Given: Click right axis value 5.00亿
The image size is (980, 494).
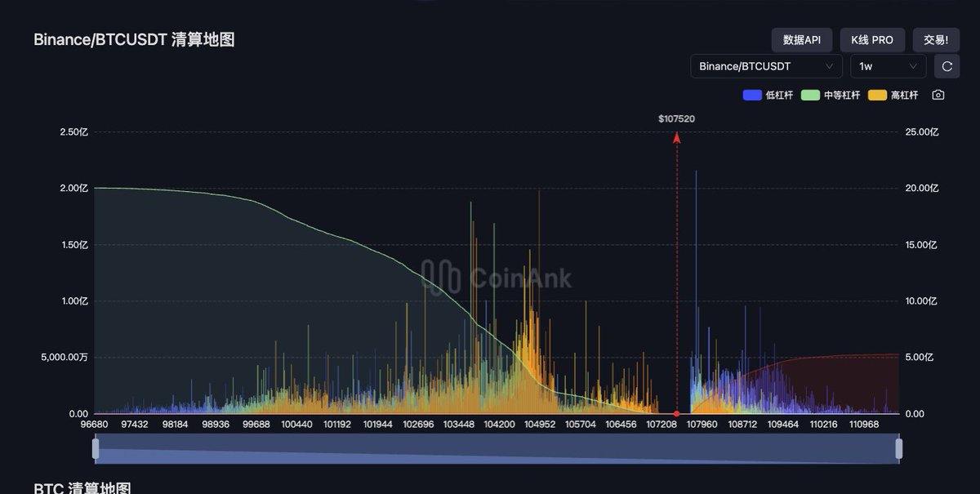Looking at the screenshot, I should (x=920, y=358).
